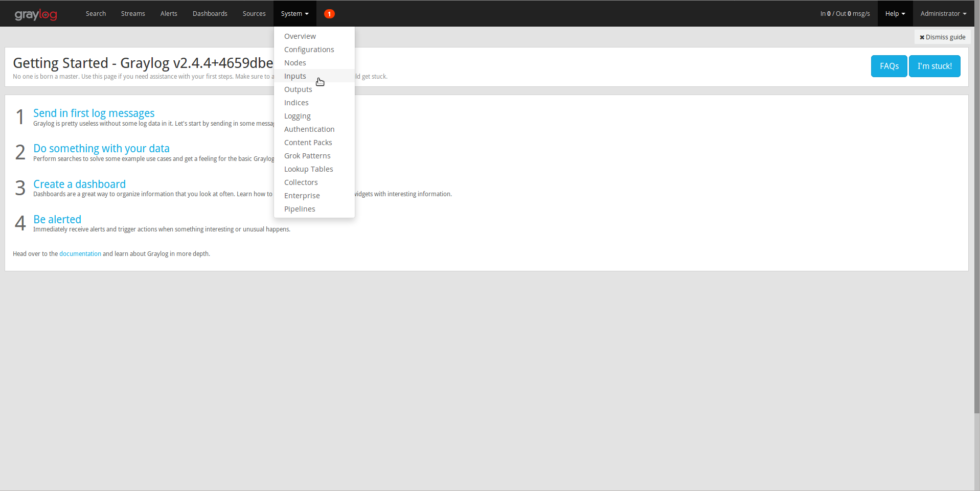980x491 pixels.
Task: Expand the Help dropdown
Action: tap(895, 14)
